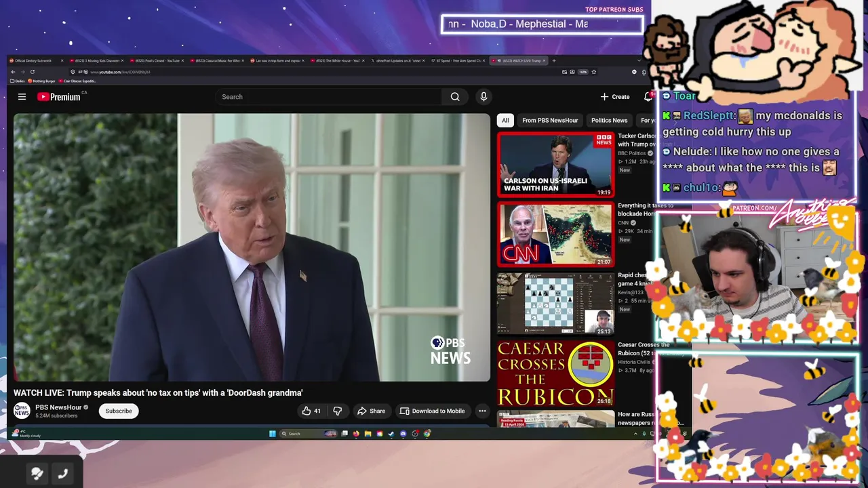Open Caesar Crosses the Rubicon thumbnail
Viewport: 868px width, 488px height.
click(555, 373)
